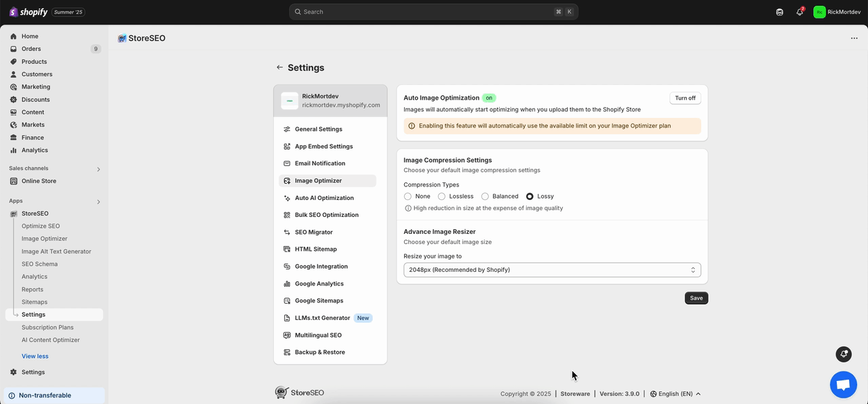Click the Customers icon in sidebar
Image resolution: width=868 pixels, height=404 pixels.
point(14,75)
